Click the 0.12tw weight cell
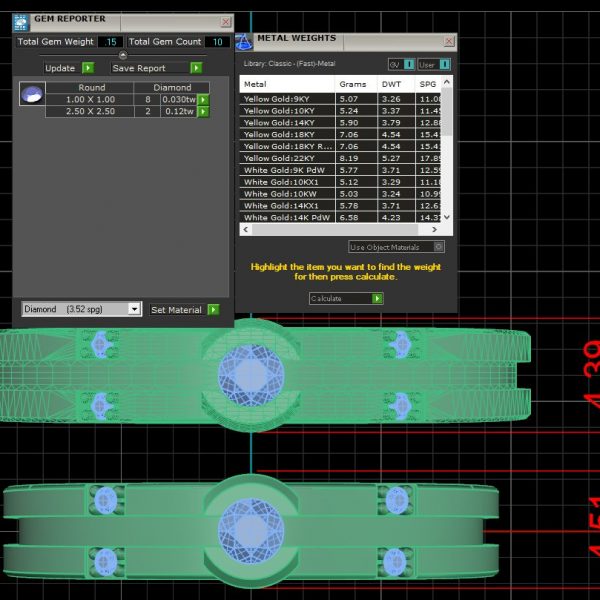This screenshot has height=600, width=600. pyautogui.click(x=179, y=112)
